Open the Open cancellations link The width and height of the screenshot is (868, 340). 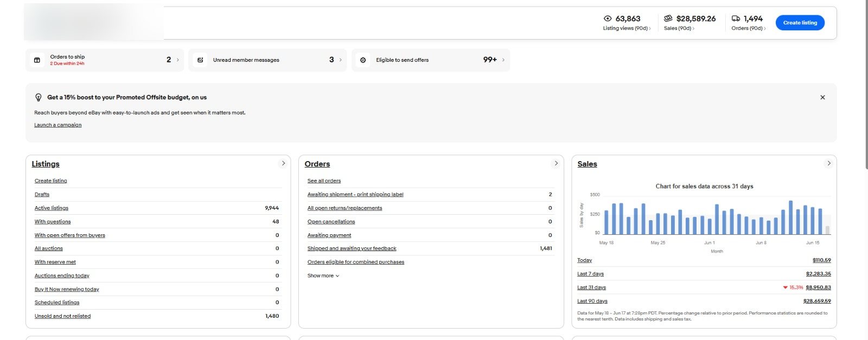[x=331, y=222]
